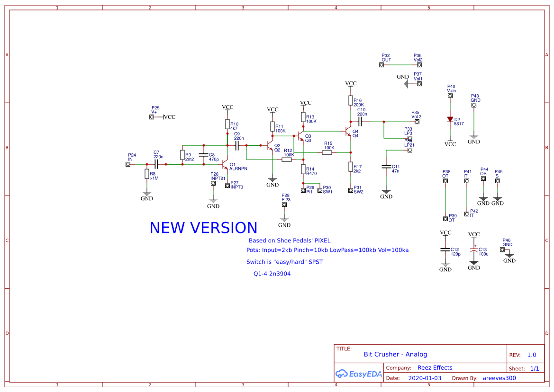
Task: Select capacitor C7 220n
Action: [157, 163]
